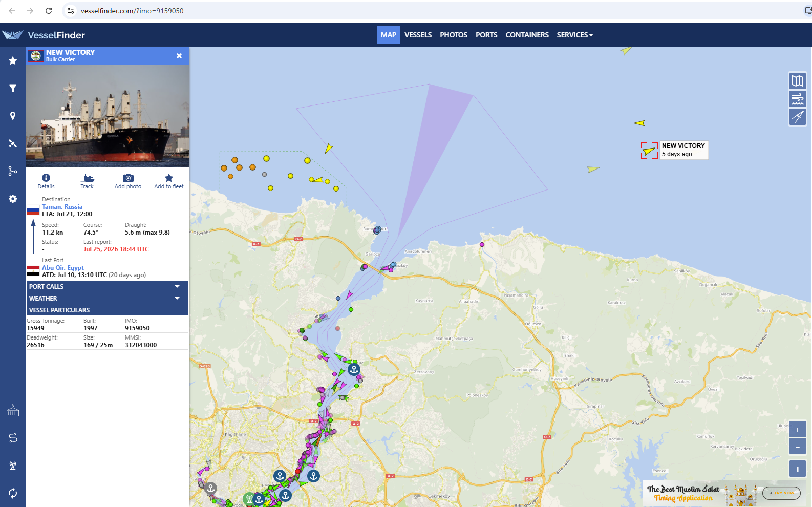Click the Track ship icon
The image size is (812, 507).
click(x=88, y=178)
